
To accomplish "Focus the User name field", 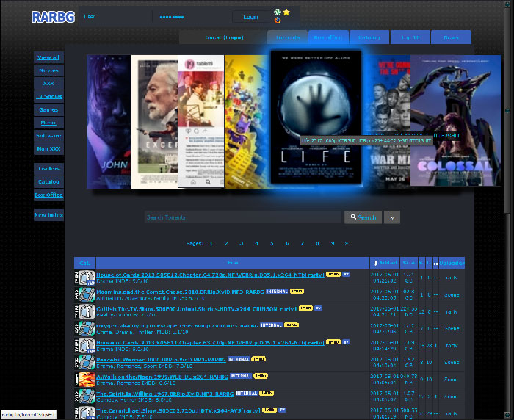I will [116, 17].
